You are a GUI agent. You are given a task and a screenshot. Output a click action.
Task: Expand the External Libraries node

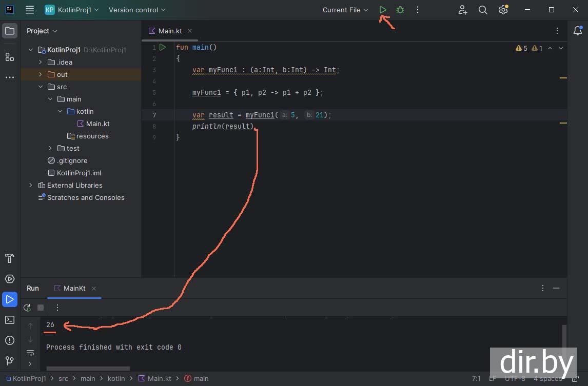31,185
